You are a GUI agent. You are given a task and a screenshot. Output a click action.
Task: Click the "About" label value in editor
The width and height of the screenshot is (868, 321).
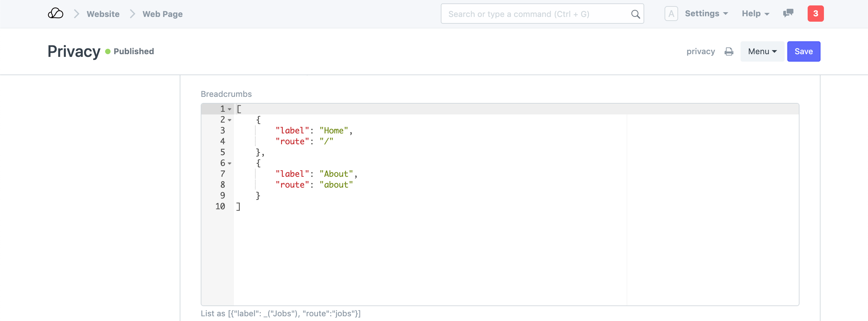[336, 174]
